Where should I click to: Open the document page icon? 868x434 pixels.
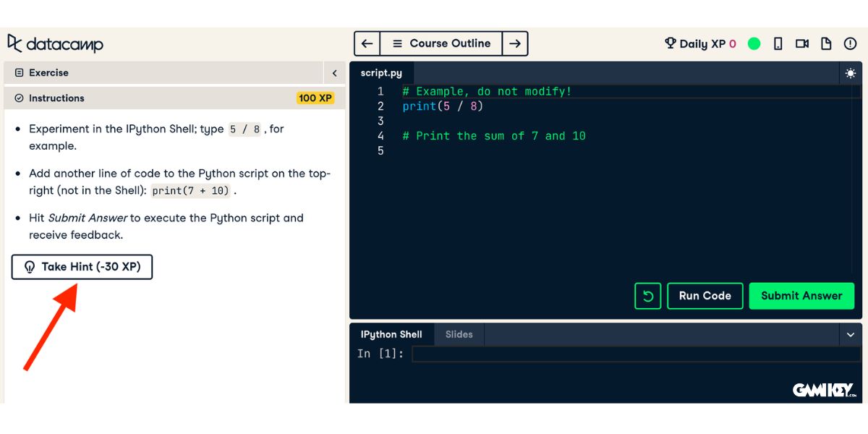(826, 43)
